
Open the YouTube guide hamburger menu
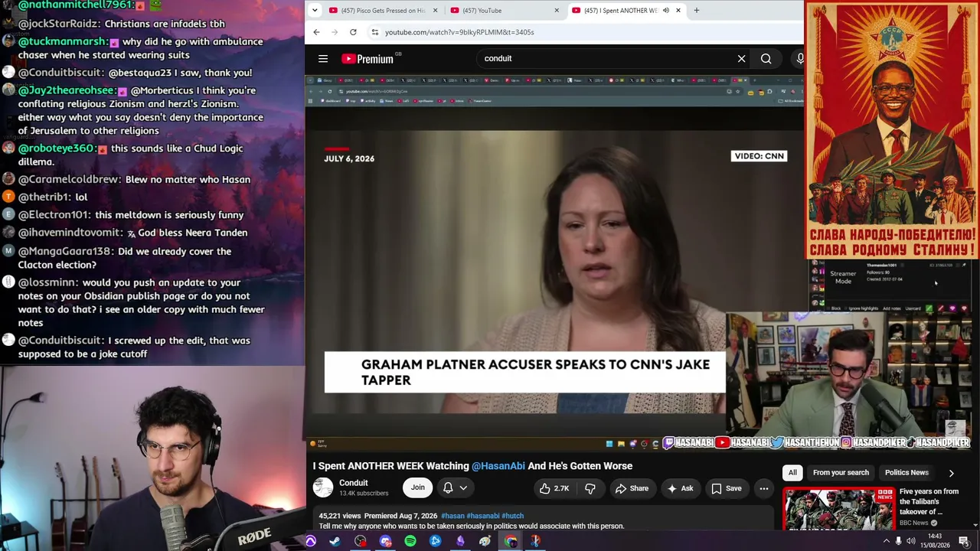point(323,58)
